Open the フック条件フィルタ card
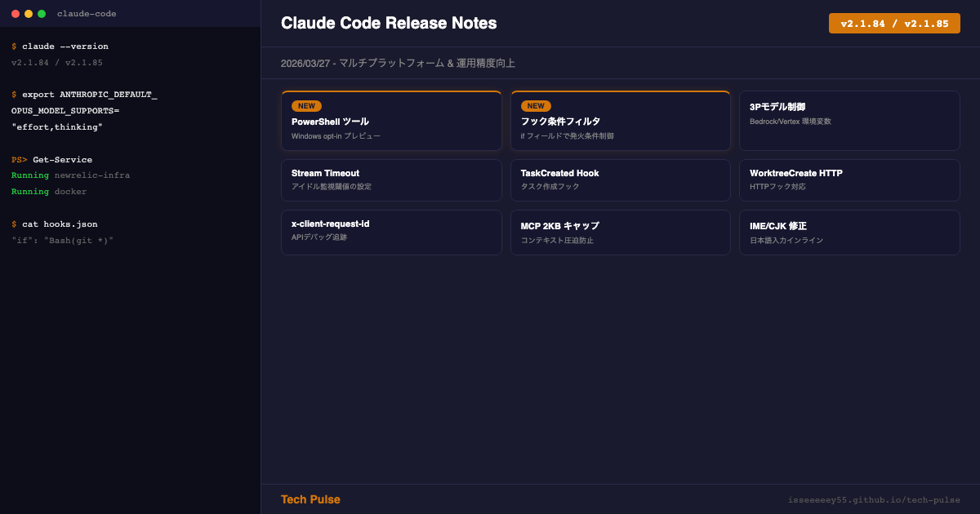 [x=620, y=122]
